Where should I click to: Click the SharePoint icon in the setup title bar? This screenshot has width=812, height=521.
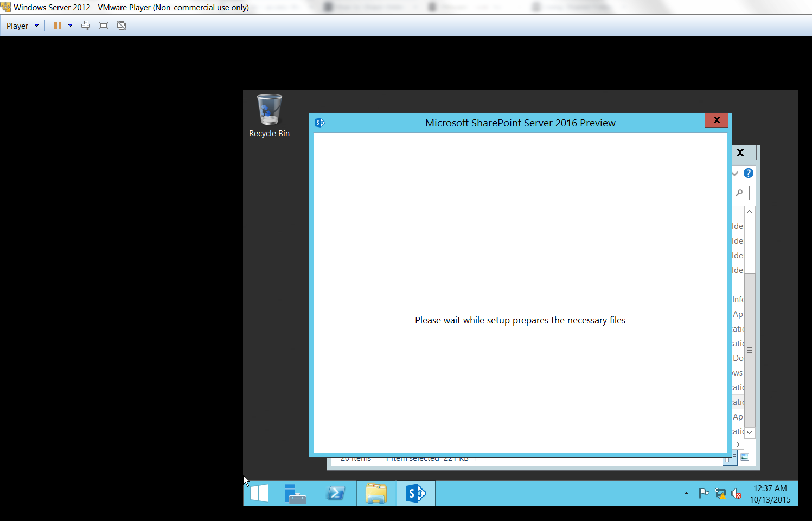pos(320,123)
